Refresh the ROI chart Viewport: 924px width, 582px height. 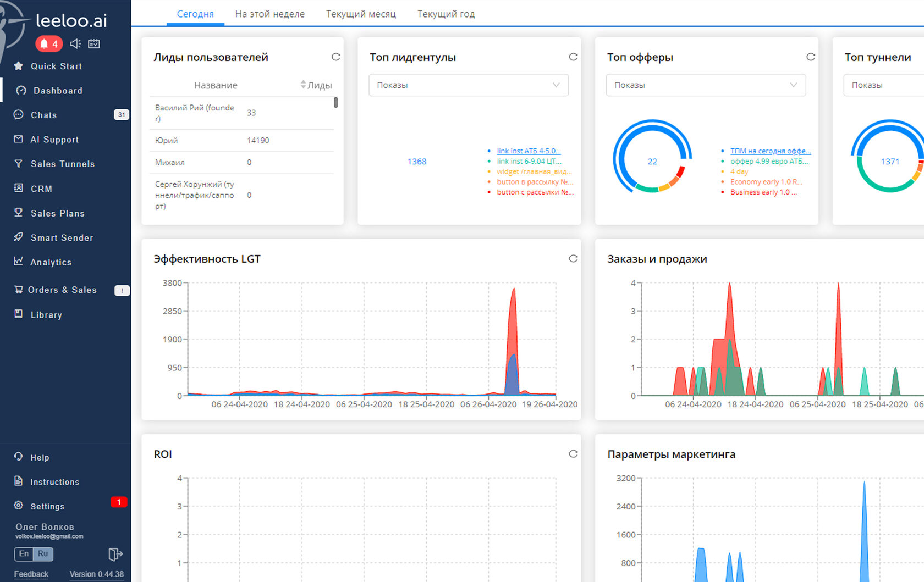coord(573,454)
